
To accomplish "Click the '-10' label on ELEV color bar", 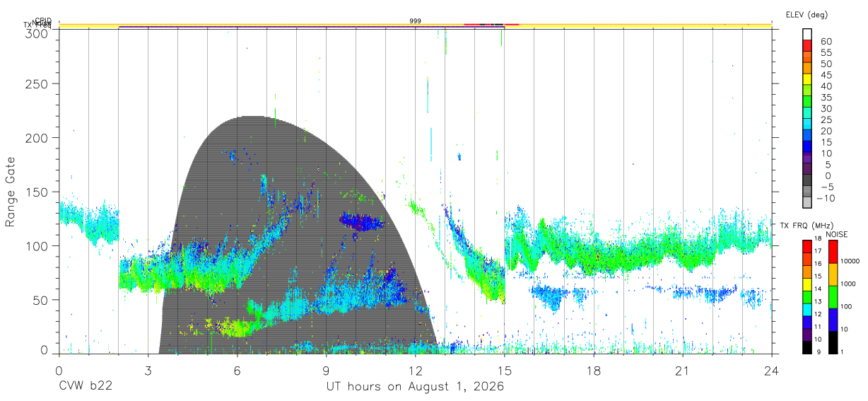I will pyautogui.click(x=826, y=198).
